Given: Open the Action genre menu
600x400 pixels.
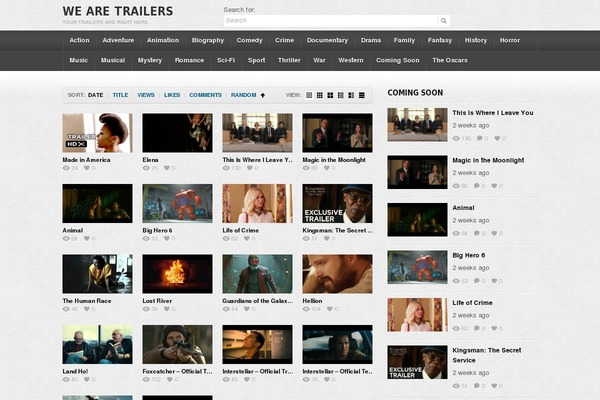Looking at the screenshot, I should [x=79, y=41].
